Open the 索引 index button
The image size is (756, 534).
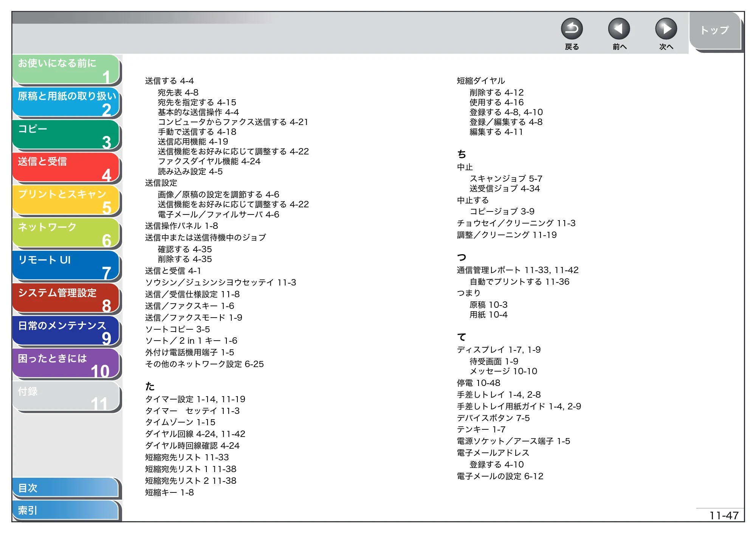(66, 510)
